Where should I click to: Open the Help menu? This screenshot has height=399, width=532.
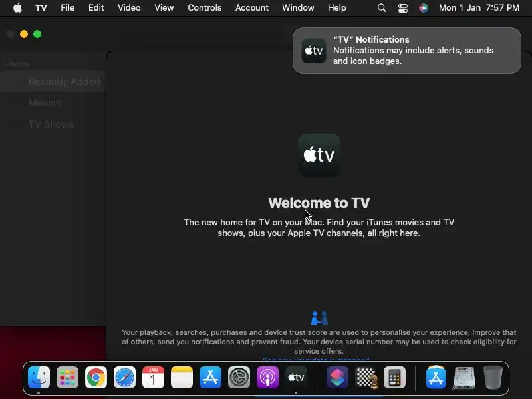(x=337, y=7)
